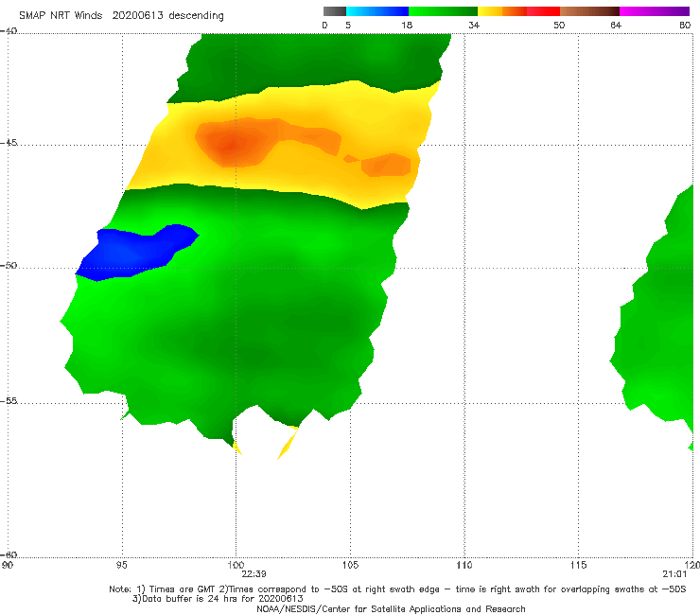Click the 'Data buffer is 24 hrs' note
700x615 pixels.
218,599
